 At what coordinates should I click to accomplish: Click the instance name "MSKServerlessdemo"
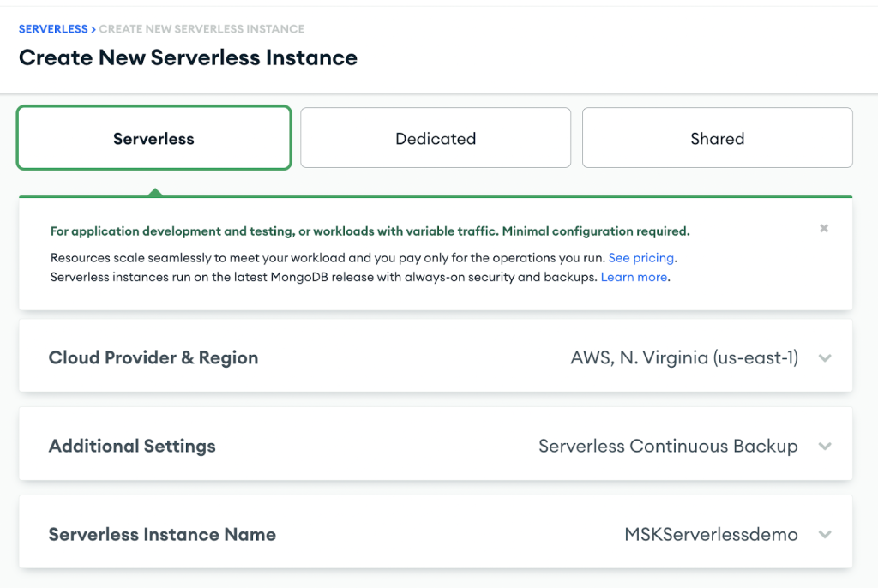coord(712,533)
